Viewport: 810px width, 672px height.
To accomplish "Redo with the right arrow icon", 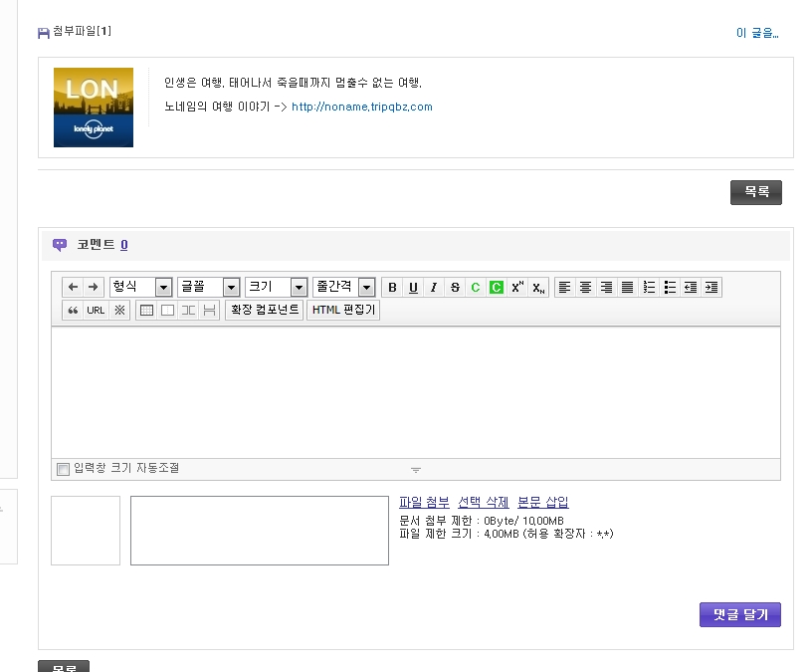I will (93, 287).
